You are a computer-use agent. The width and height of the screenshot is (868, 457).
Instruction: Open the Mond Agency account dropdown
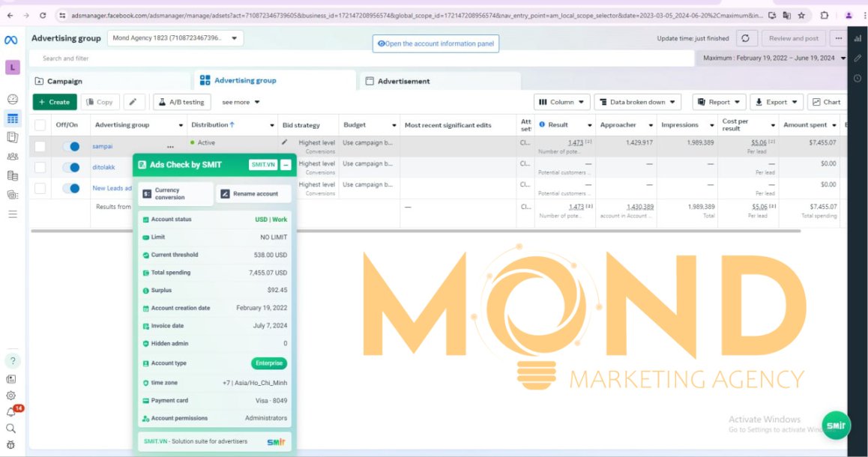175,38
